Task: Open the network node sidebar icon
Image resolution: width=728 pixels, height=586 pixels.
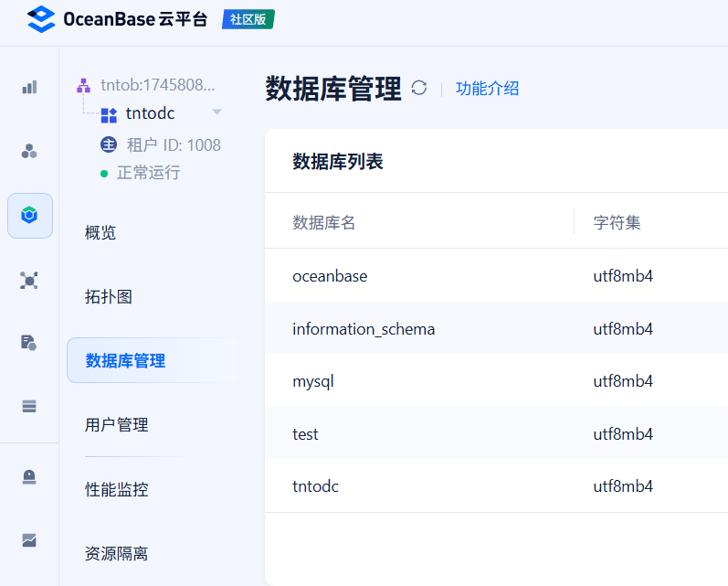Action: pyautogui.click(x=29, y=281)
